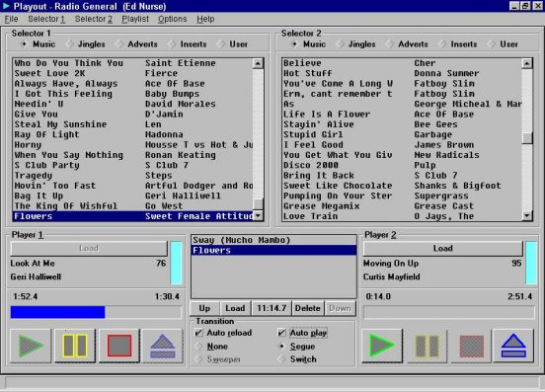Viewport: 545px width, 392px height.
Task: Delete the selected playlist item
Action: (x=308, y=308)
